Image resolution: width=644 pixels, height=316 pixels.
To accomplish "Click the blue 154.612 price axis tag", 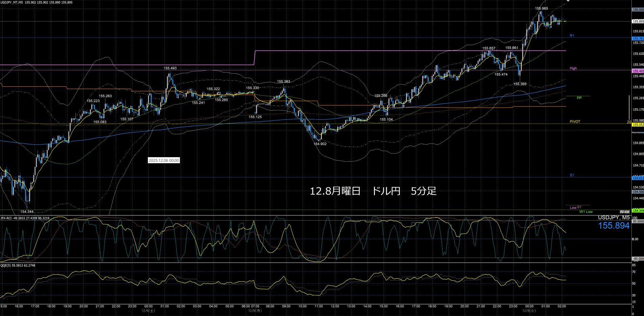I will 638,178.
